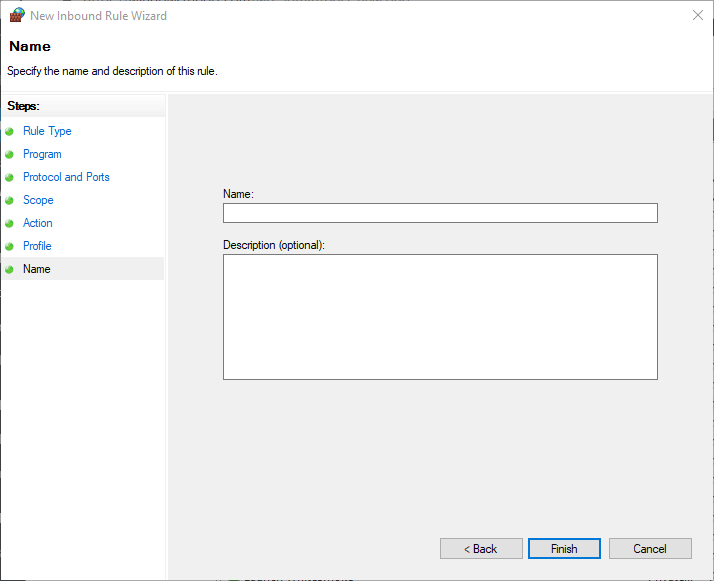Click the Back button
The height and width of the screenshot is (581, 714).
481,549
